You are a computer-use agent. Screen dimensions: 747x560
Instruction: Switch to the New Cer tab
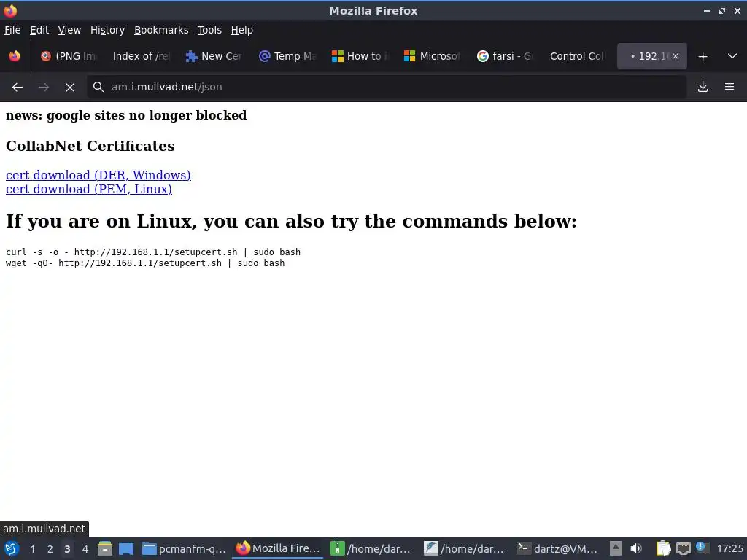(x=214, y=56)
